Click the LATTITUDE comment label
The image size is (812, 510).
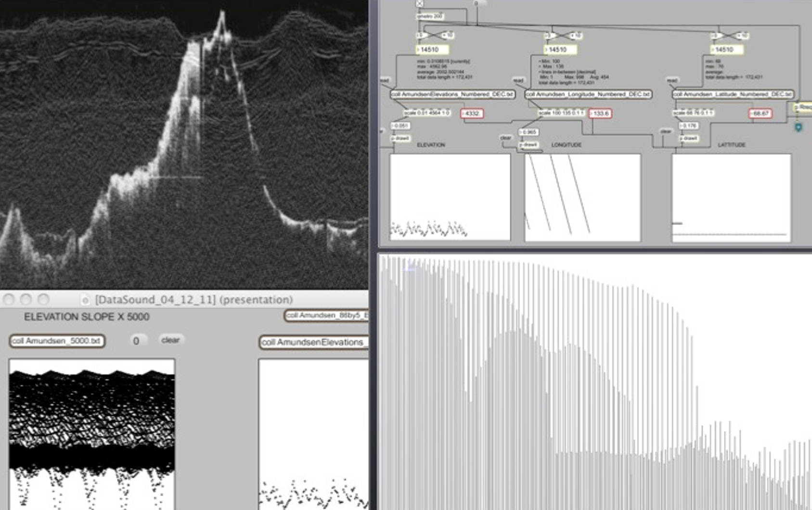[x=732, y=145]
